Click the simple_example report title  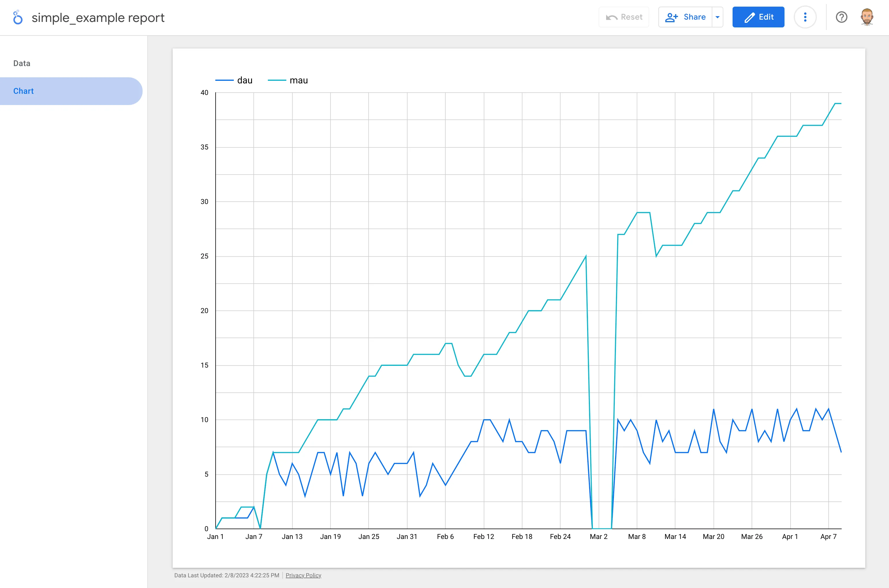[98, 18]
